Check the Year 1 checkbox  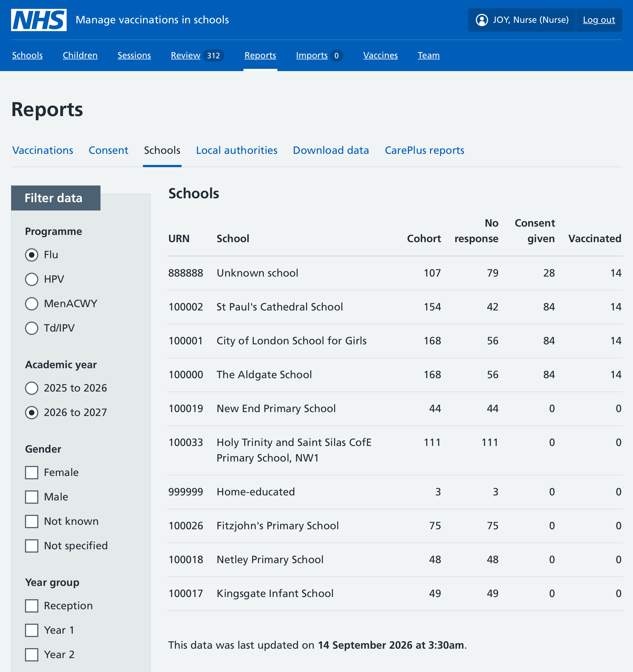point(32,630)
